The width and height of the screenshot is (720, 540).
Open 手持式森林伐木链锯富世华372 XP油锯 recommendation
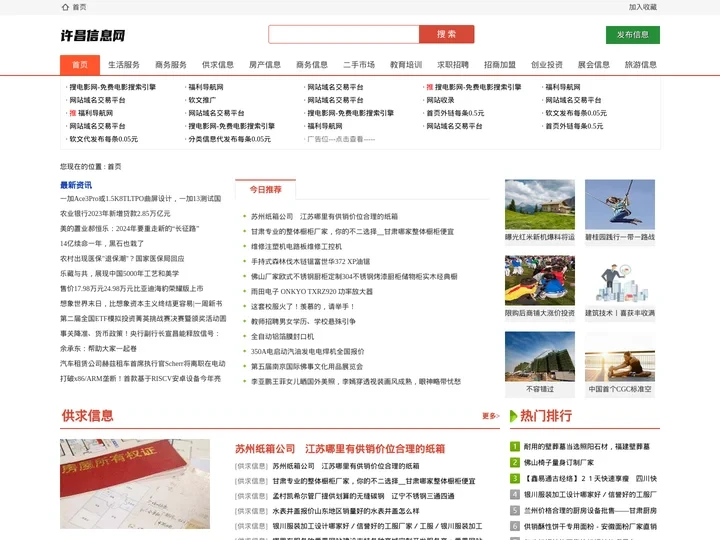pyautogui.click(x=310, y=262)
